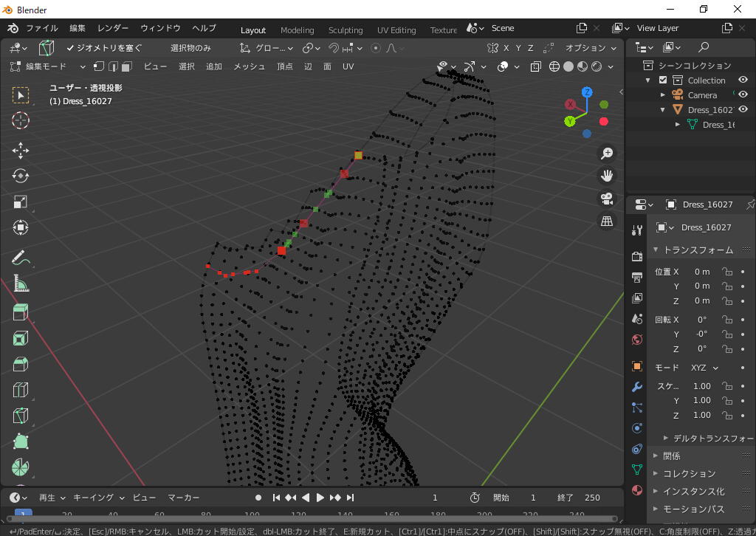The image size is (756, 536).
Task: Hide Dress_16027 object with eye icon
Action: point(743,109)
